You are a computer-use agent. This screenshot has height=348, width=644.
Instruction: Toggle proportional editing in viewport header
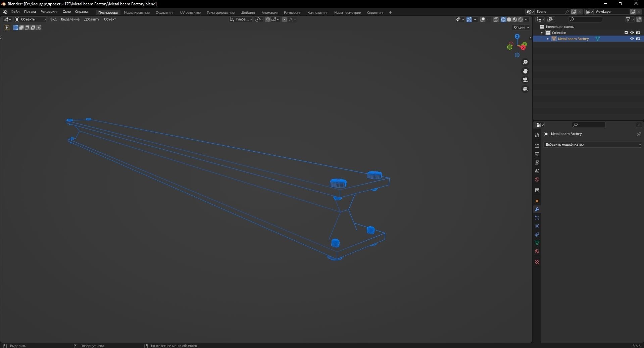click(285, 19)
